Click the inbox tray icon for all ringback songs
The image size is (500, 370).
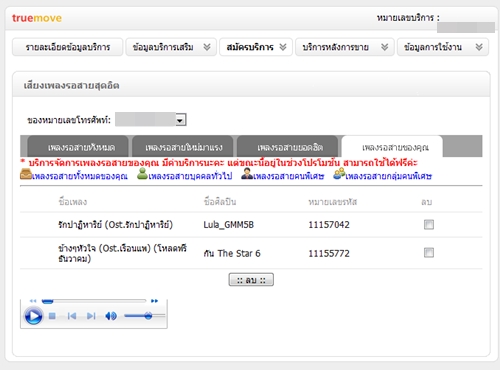[x=26, y=174]
